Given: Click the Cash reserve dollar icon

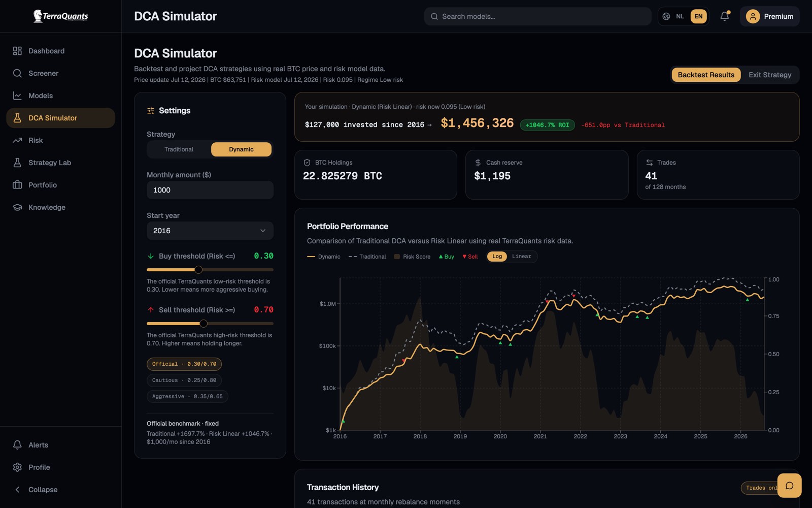Looking at the screenshot, I should [478, 163].
